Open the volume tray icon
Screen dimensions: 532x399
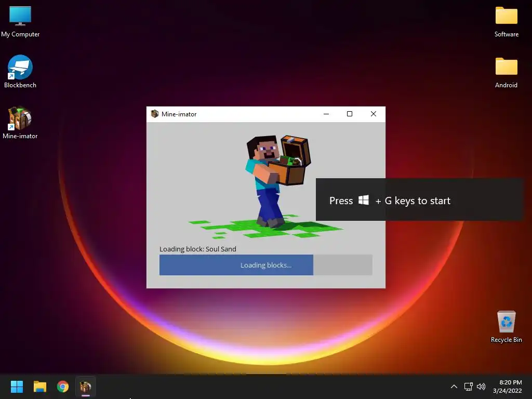click(x=481, y=387)
